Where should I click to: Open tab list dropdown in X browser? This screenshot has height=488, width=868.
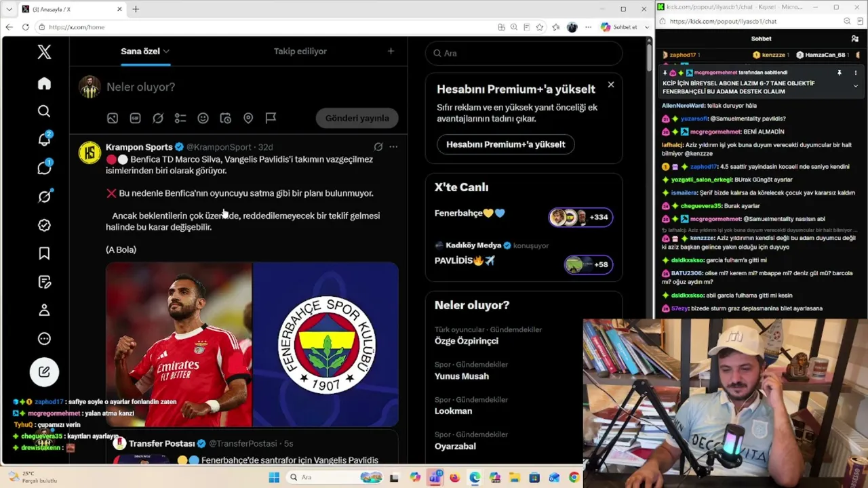coord(9,9)
